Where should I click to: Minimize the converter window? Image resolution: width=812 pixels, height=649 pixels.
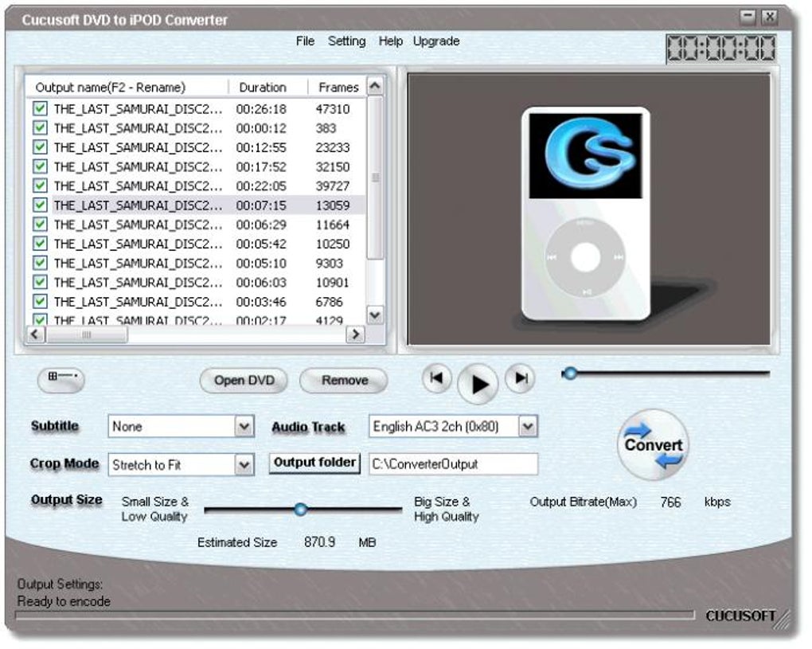tap(747, 17)
